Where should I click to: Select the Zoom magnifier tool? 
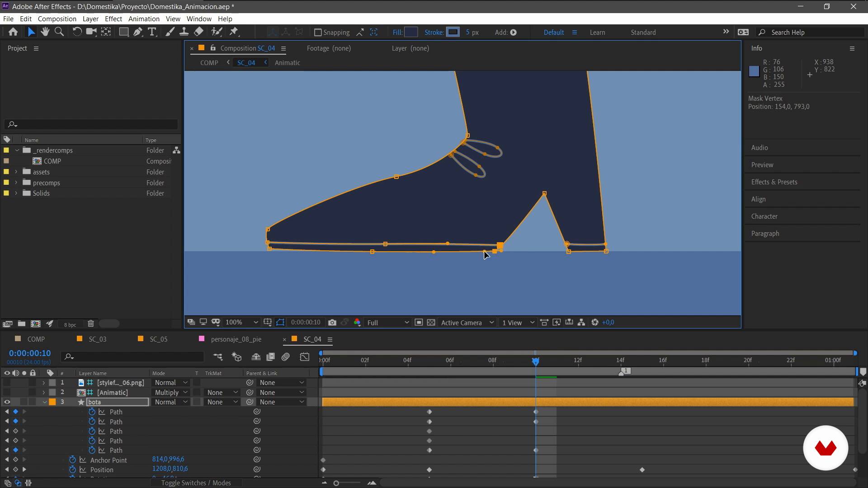[x=59, y=32]
